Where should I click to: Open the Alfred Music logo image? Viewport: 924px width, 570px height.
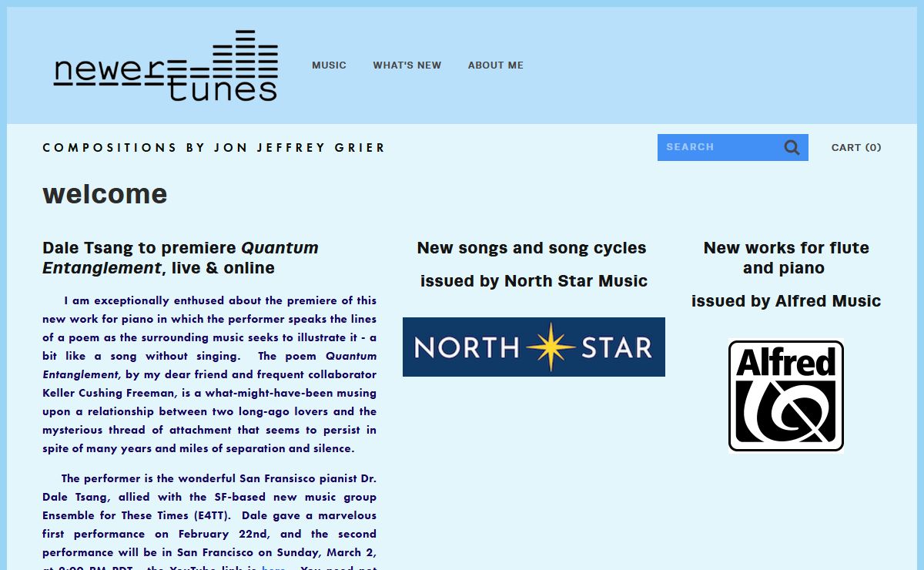(786, 396)
